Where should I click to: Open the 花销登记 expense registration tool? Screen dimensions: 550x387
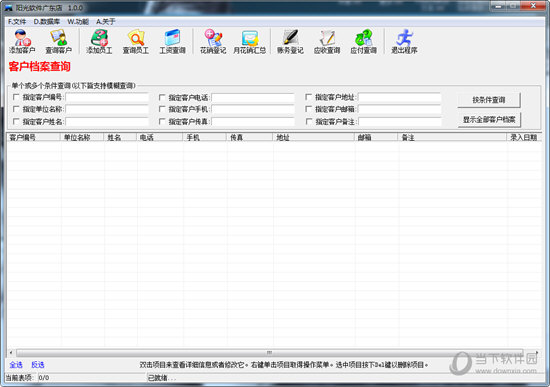(213, 41)
